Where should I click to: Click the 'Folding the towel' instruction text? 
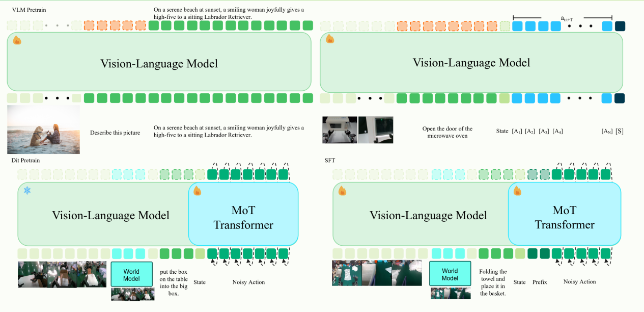(x=493, y=282)
